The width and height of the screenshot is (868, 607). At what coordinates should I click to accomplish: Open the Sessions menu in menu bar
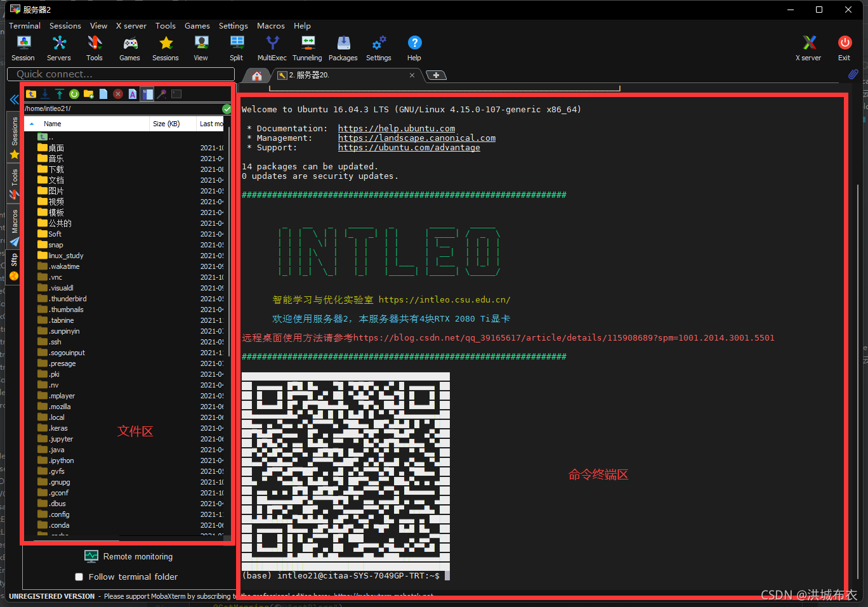pos(65,26)
